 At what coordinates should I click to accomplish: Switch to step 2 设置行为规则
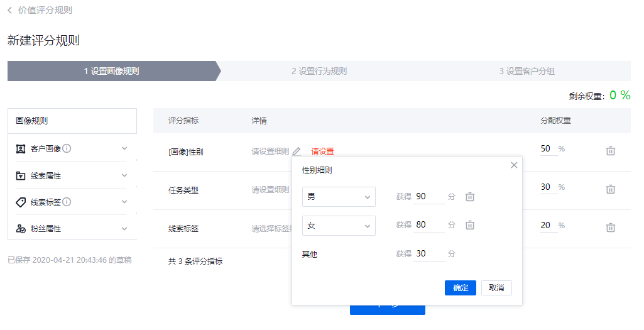(x=319, y=71)
